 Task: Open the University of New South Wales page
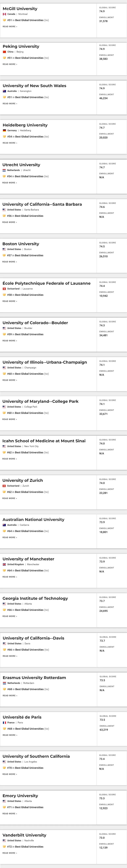click(x=34, y=86)
